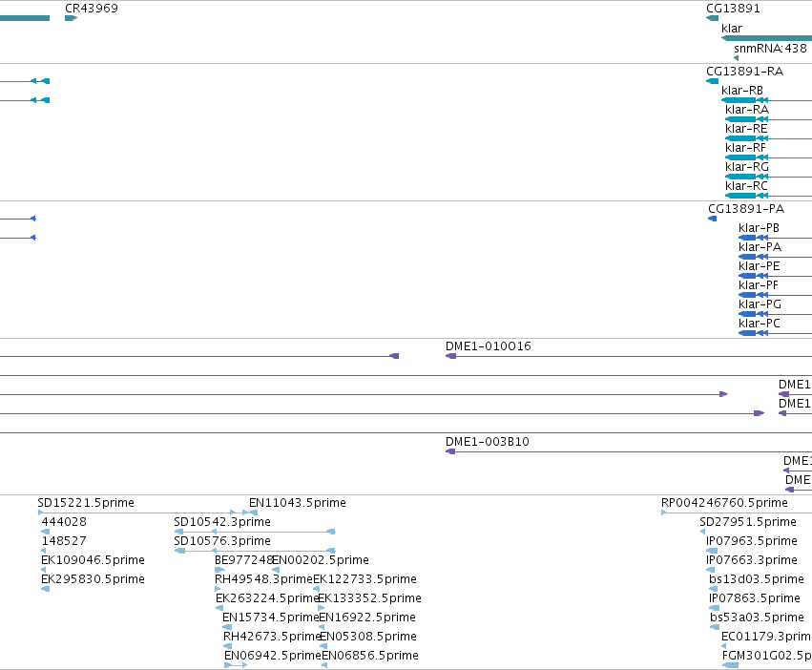Select the EK109046.5prime EST
The width and height of the screenshot is (812, 670).
point(93,560)
